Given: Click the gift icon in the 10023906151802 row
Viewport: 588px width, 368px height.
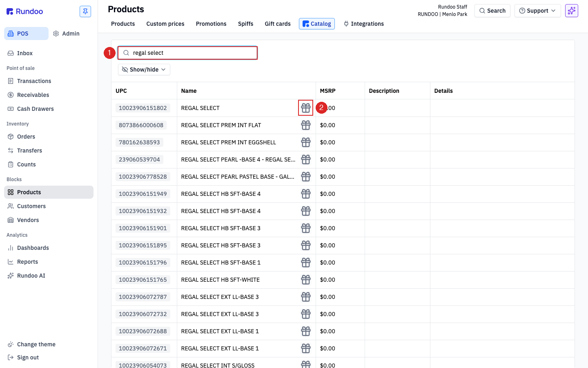Looking at the screenshot, I should tap(306, 108).
